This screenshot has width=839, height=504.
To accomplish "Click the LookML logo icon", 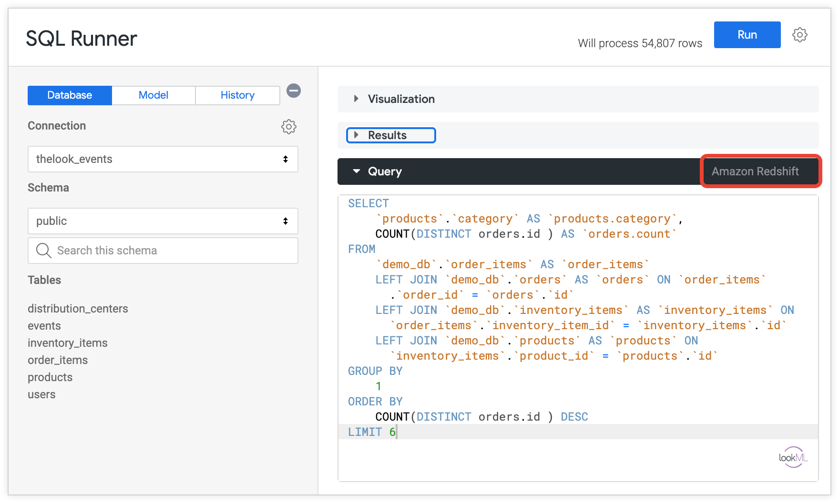I will 793,457.
